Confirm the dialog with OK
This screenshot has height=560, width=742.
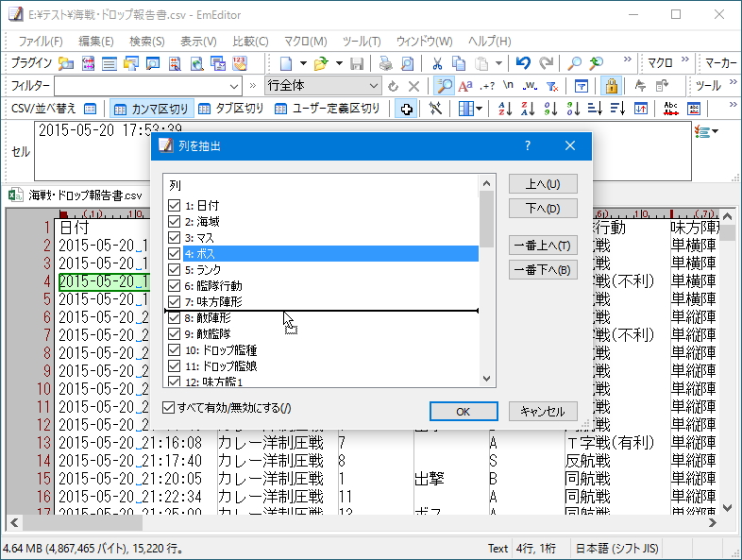coord(464,412)
